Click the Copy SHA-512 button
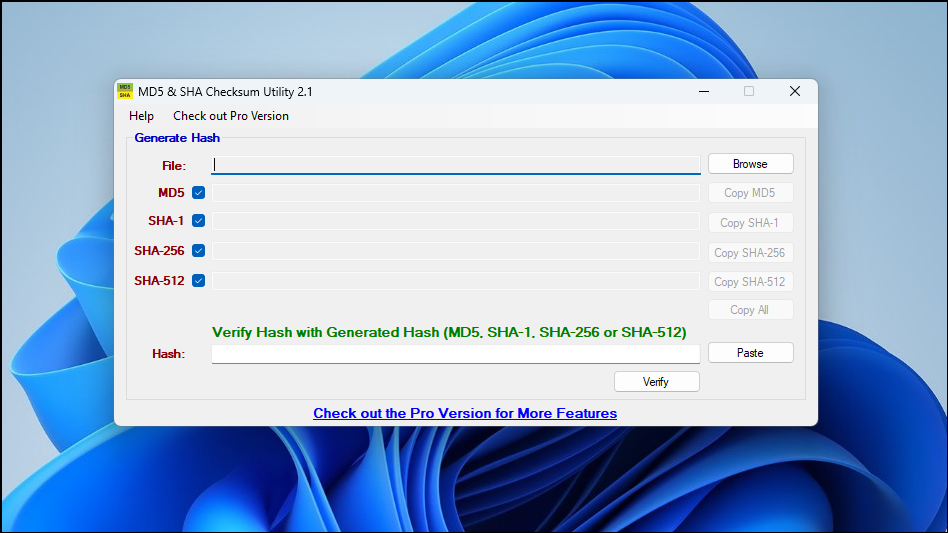 (x=750, y=282)
